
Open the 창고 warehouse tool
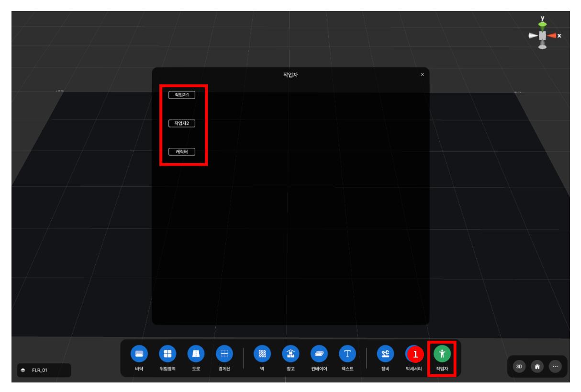(x=290, y=354)
